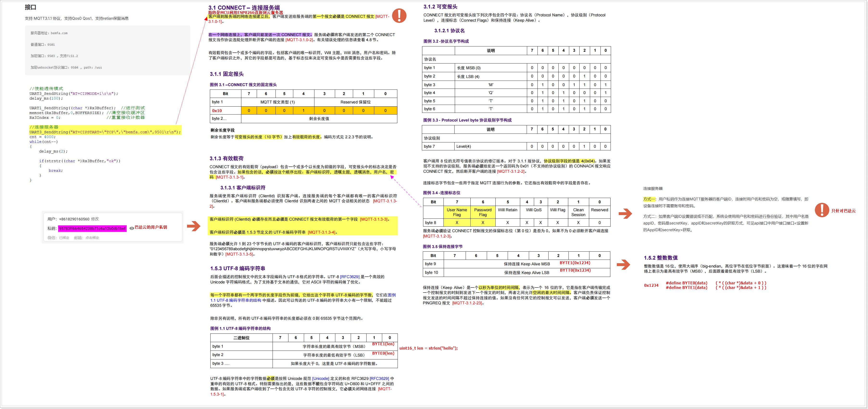The height and width of the screenshot is (409, 868).
Task: Open the [MQTT-3.1.3-1] reference link
Action: [229, 177]
